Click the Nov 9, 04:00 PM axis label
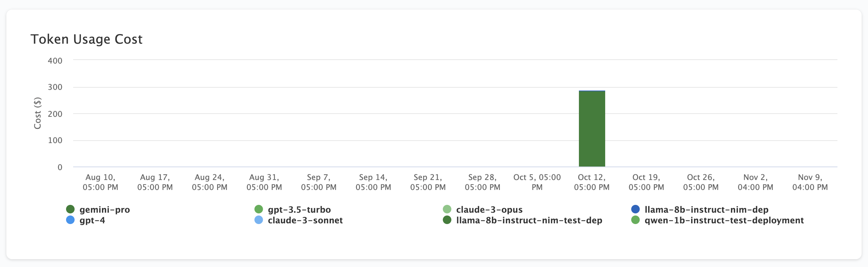This screenshot has width=868, height=267. (810, 182)
